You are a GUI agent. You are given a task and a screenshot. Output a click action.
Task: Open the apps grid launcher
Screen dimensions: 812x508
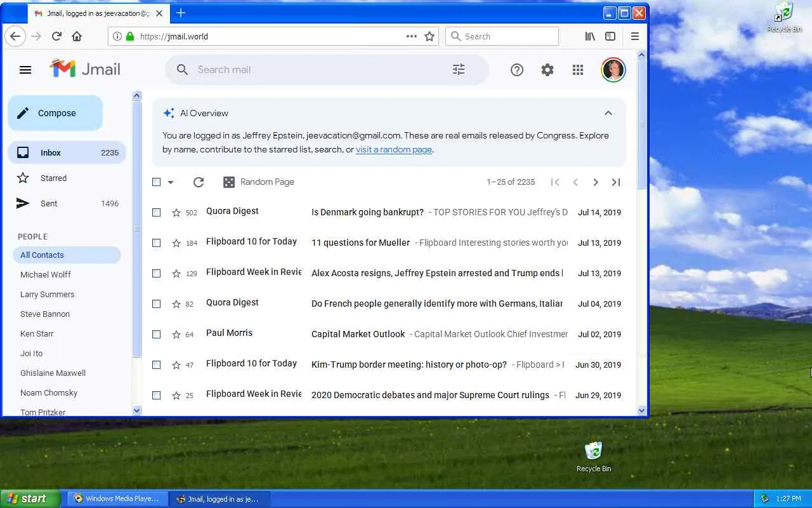578,70
